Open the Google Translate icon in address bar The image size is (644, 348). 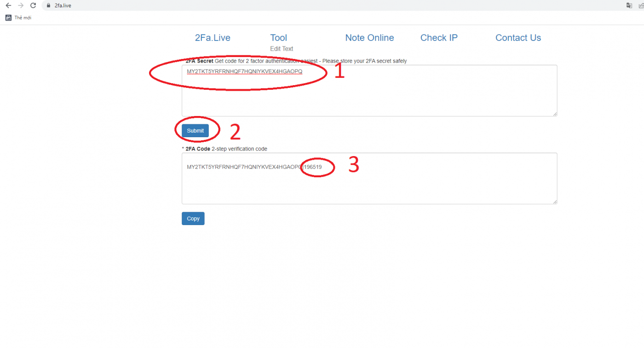pos(629,6)
